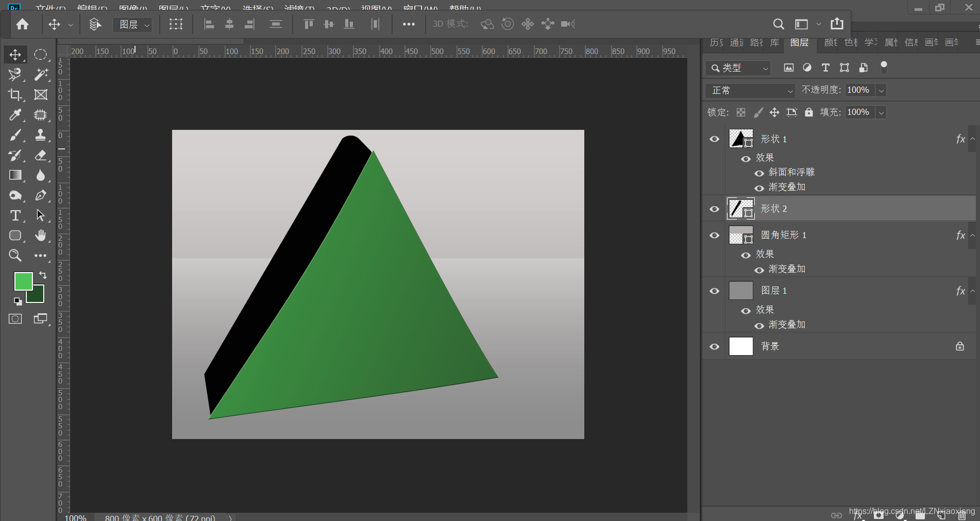
Task: Click the foreground green color swatch
Action: [23, 281]
